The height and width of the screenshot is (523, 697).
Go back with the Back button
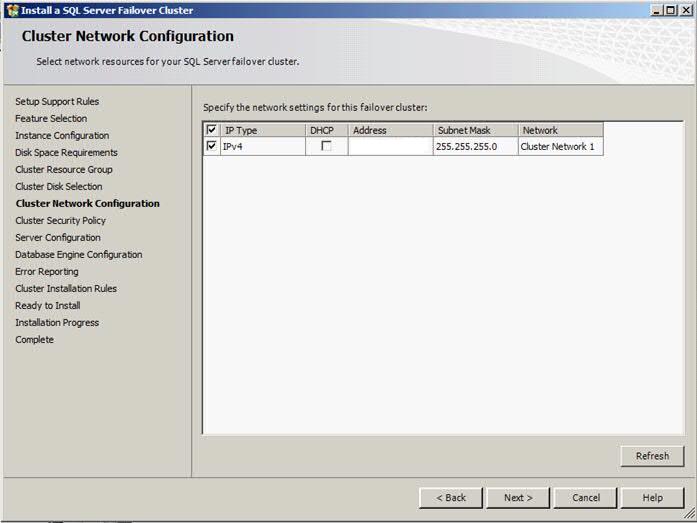451,498
